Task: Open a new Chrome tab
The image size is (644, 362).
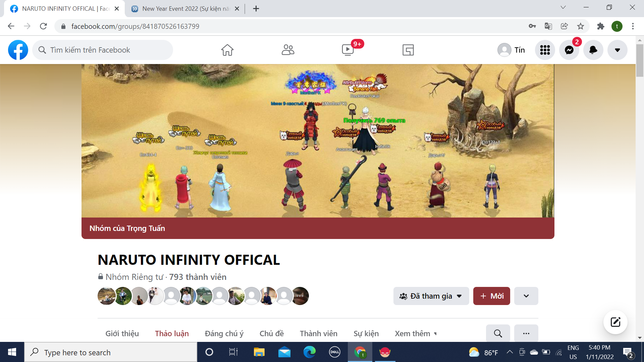Action: tap(256, 9)
